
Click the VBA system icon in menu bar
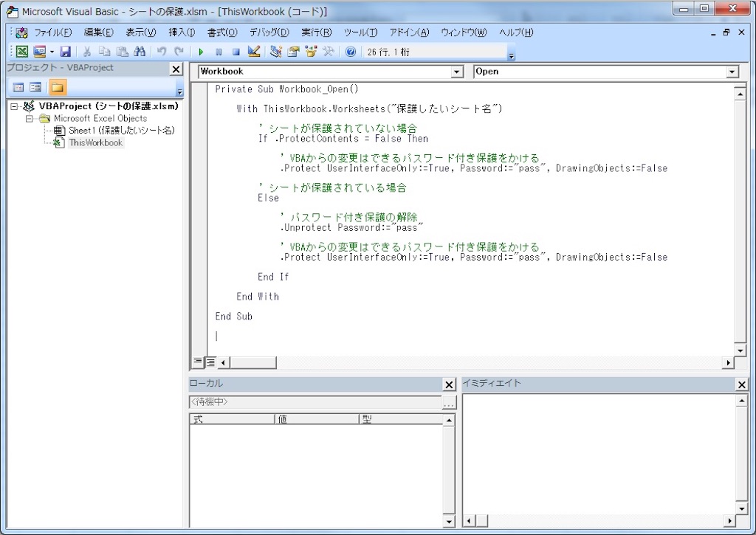[x=21, y=32]
